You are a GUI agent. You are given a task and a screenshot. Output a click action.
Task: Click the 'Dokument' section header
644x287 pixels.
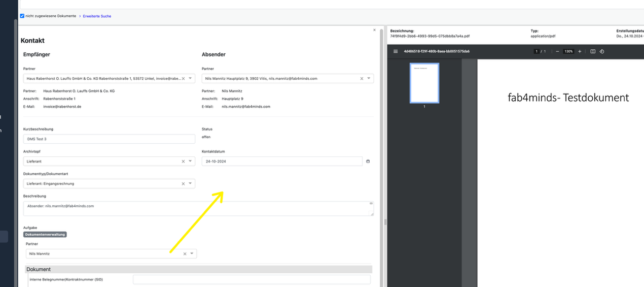coord(198,269)
